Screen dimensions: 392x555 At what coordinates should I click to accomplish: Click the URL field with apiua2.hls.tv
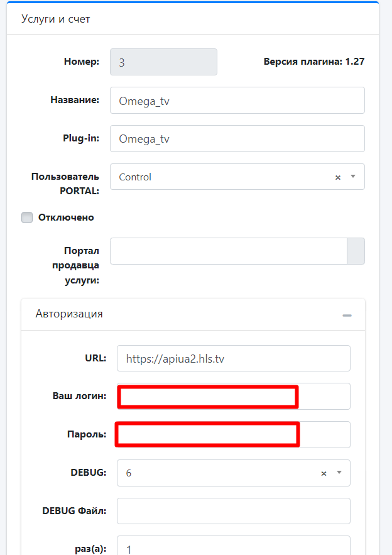tap(233, 358)
